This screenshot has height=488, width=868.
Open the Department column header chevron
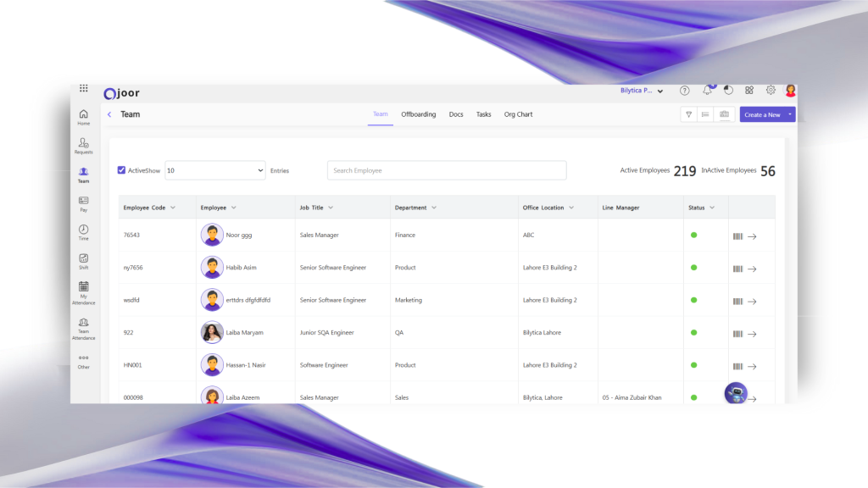click(x=434, y=208)
